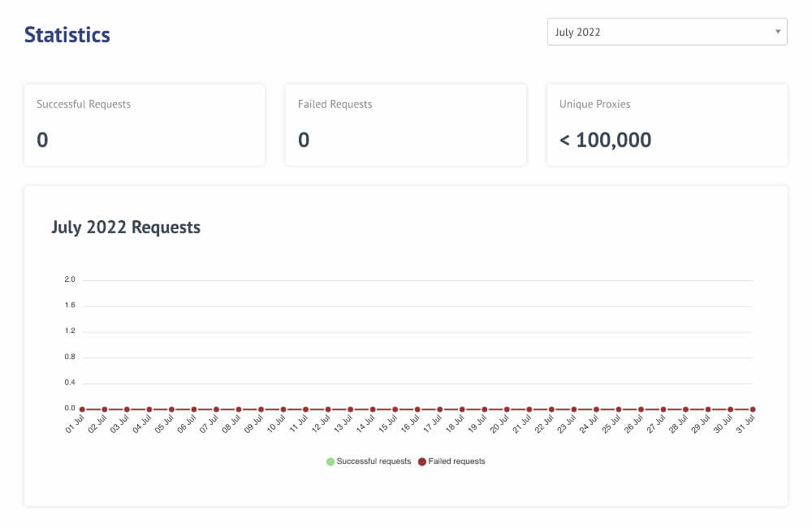Click the green Successful requests legend dot
Image resolution: width=812 pixels, height=528 pixels.
point(329,461)
